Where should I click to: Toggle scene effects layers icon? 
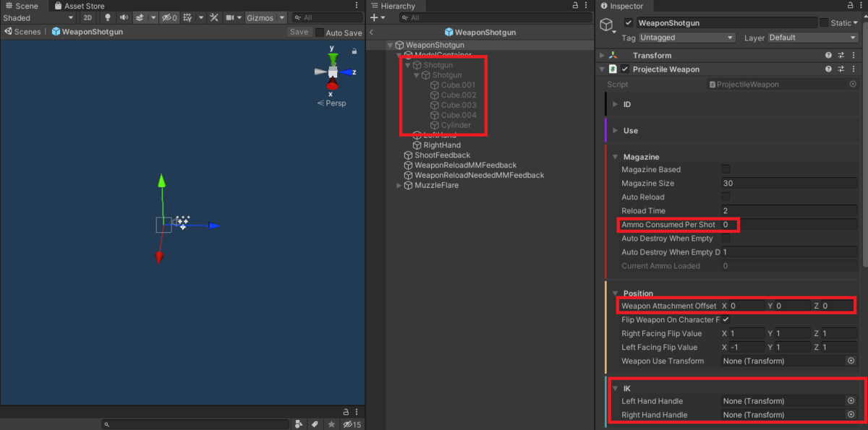point(140,17)
